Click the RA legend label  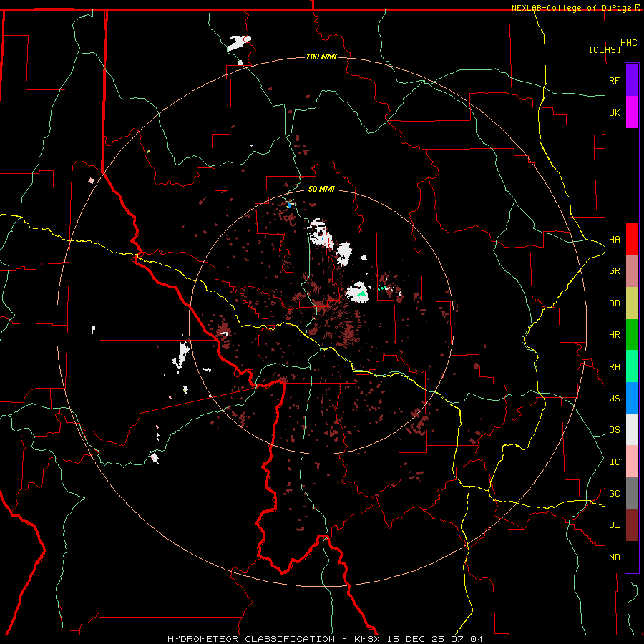(x=614, y=367)
